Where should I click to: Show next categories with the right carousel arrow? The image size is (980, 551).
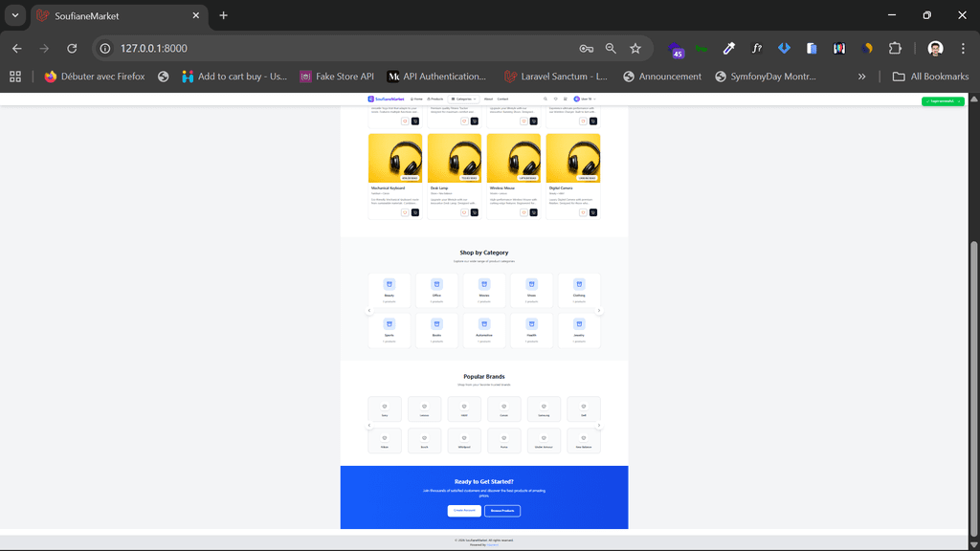[x=599, y=311]
